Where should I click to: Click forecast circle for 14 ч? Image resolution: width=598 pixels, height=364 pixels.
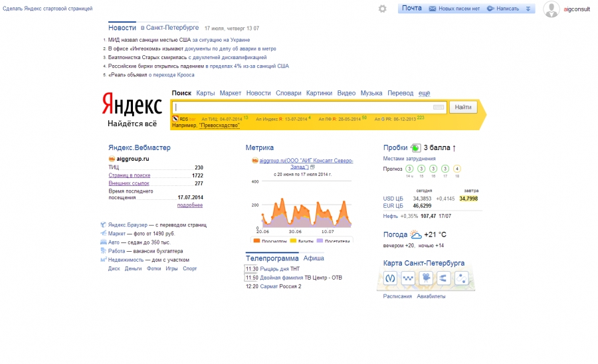coord(409,169)
